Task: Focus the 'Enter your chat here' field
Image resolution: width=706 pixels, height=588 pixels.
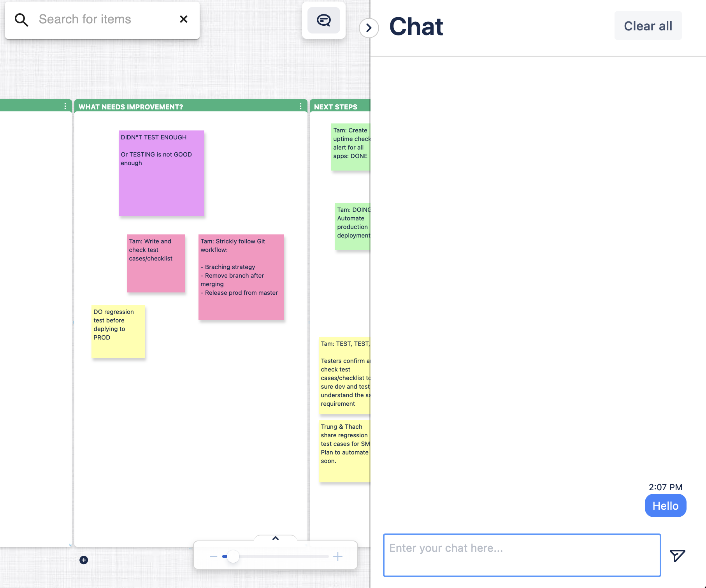Action: click(x=522, y=555)
